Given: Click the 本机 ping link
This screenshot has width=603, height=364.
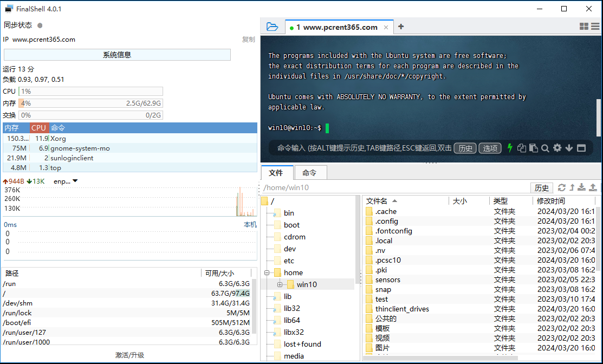Looking at the screenshot, I should 250,224.
